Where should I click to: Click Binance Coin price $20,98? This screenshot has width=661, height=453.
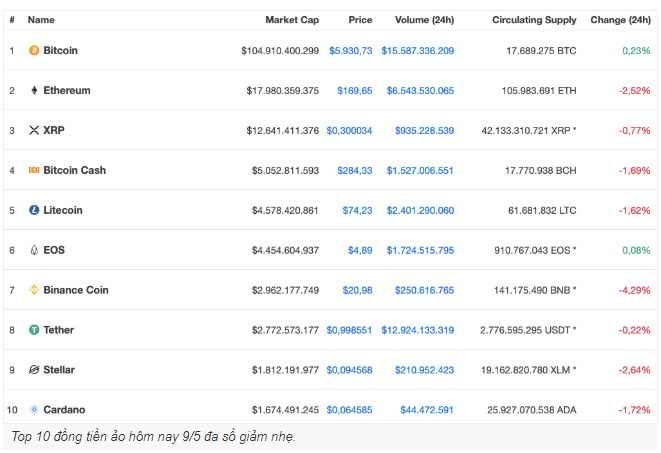[x=357, y=290]
